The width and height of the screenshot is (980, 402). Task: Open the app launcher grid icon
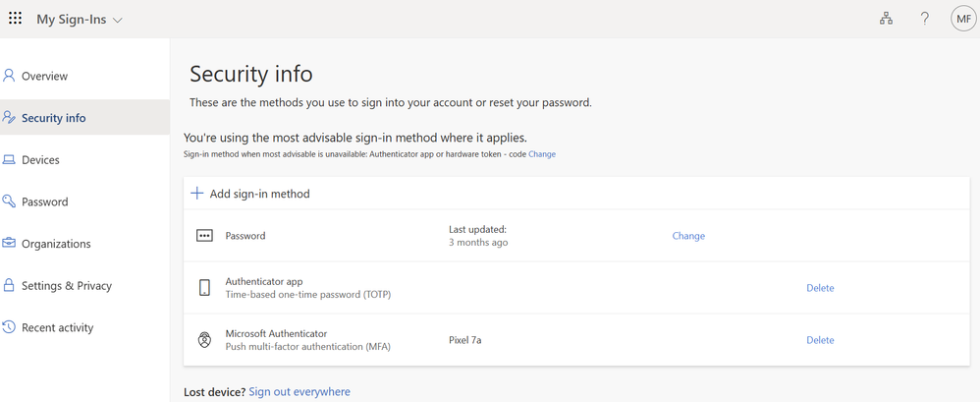tap(16, 19)
